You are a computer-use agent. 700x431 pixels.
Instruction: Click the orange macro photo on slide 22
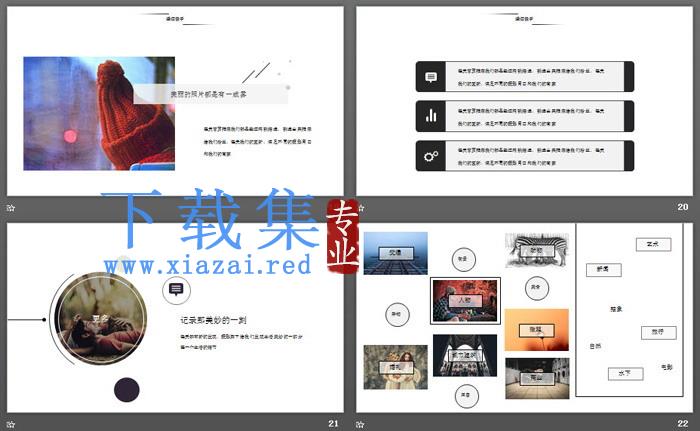tap(537, 330)
